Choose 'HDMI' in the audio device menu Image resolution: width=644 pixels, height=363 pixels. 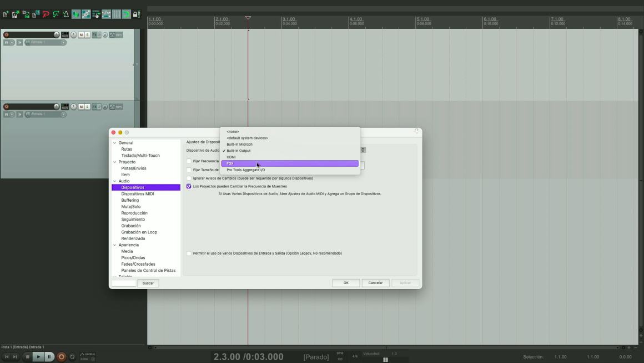point(231,157)
